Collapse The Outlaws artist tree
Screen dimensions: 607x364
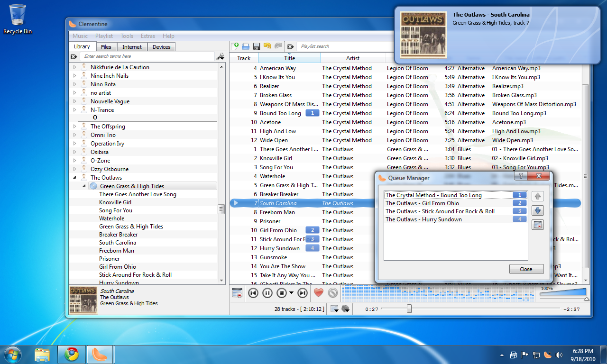[74, 178]
